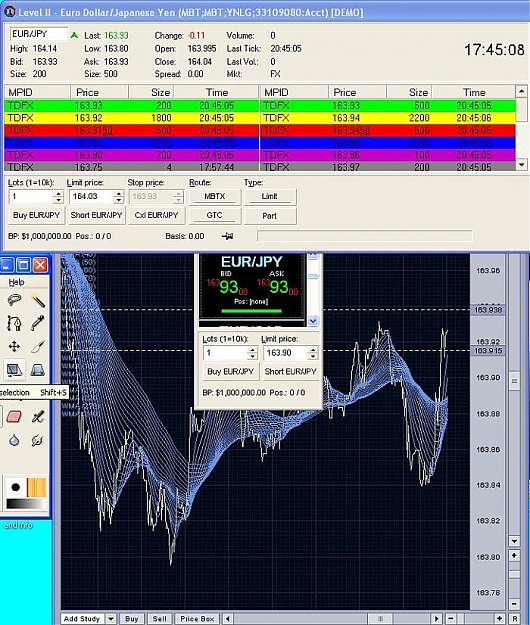Open the active brush selector
The image size is (530, 625).
16,487
